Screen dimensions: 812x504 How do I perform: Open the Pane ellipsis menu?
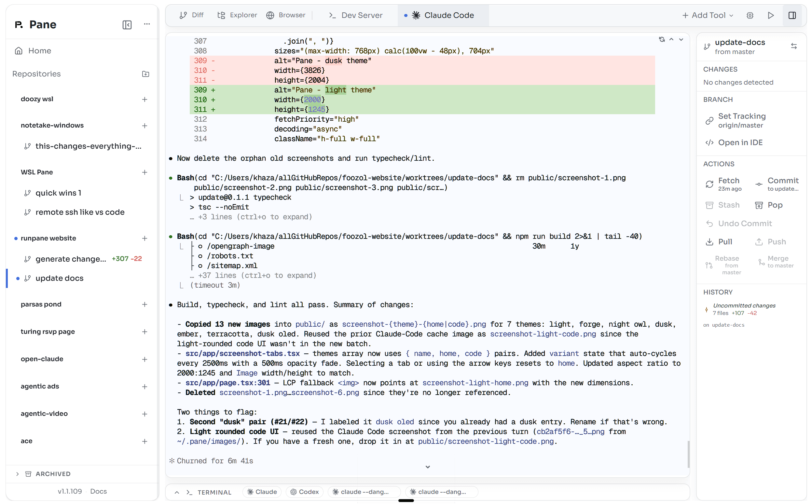click(x=147, y=24)
